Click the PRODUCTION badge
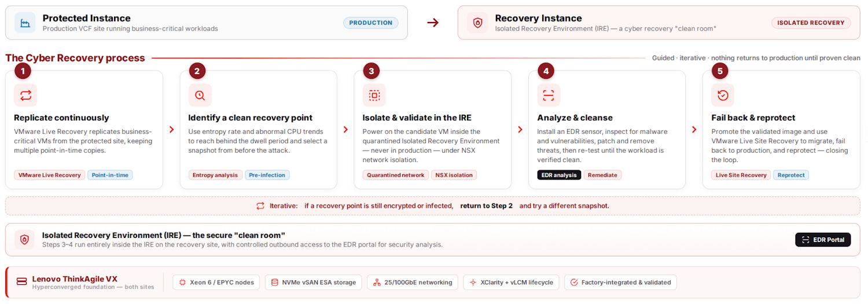Image resolution: width=868 pixels, height=304 pixels. click(371, 23)
